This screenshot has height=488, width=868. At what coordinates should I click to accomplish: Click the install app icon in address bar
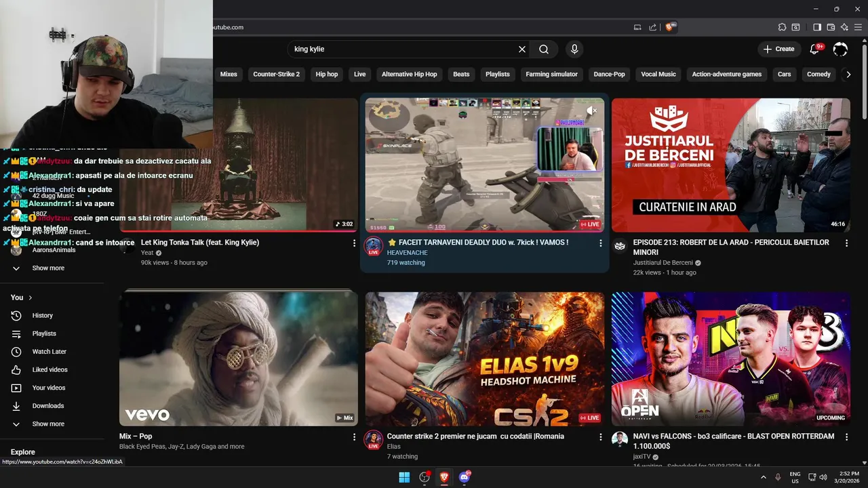pyautogui.click(x=637, y=27)
